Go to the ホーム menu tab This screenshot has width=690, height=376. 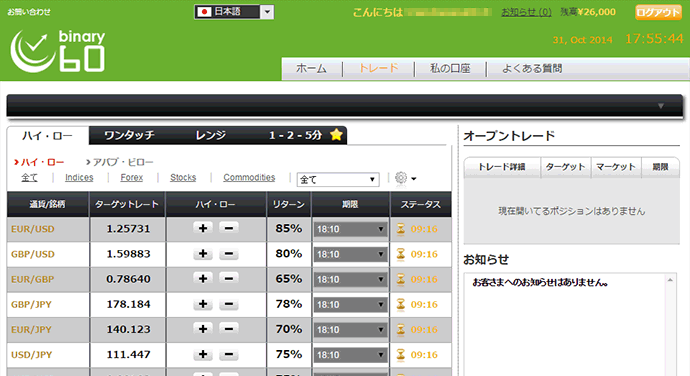pos(311,68)
